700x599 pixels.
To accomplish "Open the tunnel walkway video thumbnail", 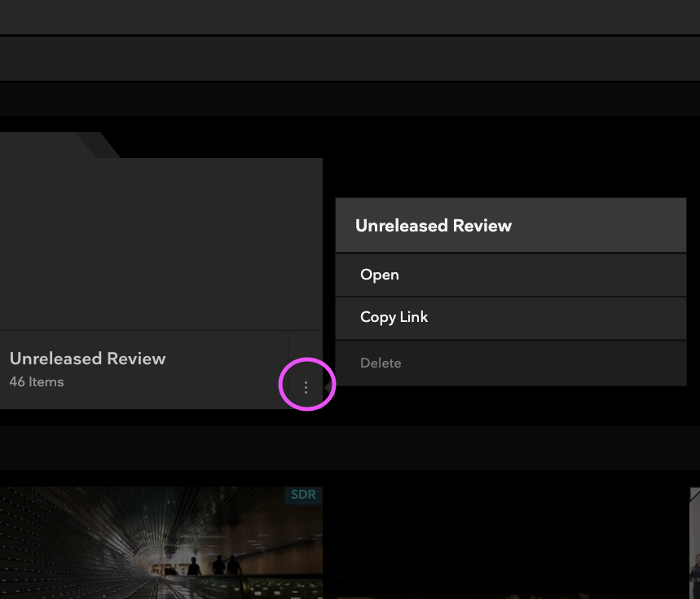I will tap(161, 543).
